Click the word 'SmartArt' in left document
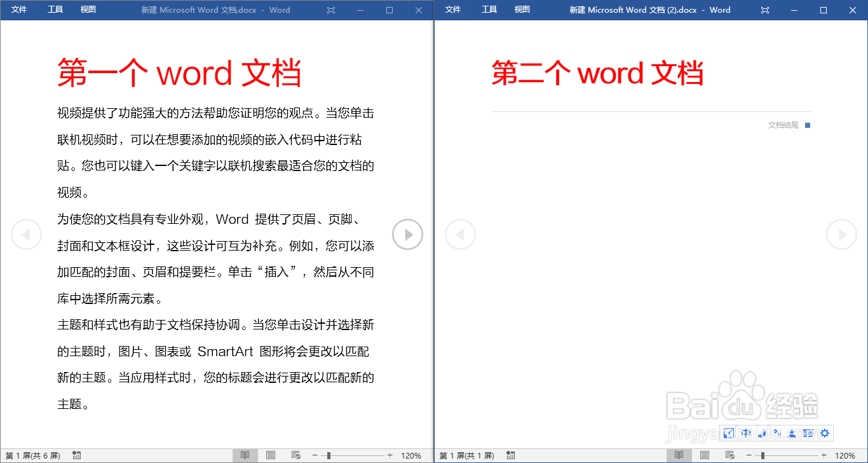This screenshot has width=868, height=463. (226, 352)
